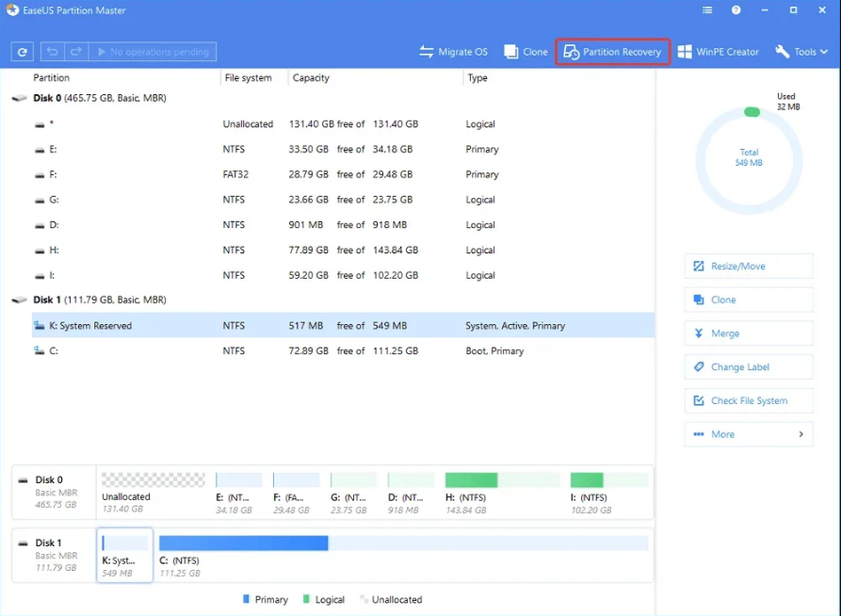Select the C: partition row
The height and width of the screenshot is (616, 841).
coord(283,350)
